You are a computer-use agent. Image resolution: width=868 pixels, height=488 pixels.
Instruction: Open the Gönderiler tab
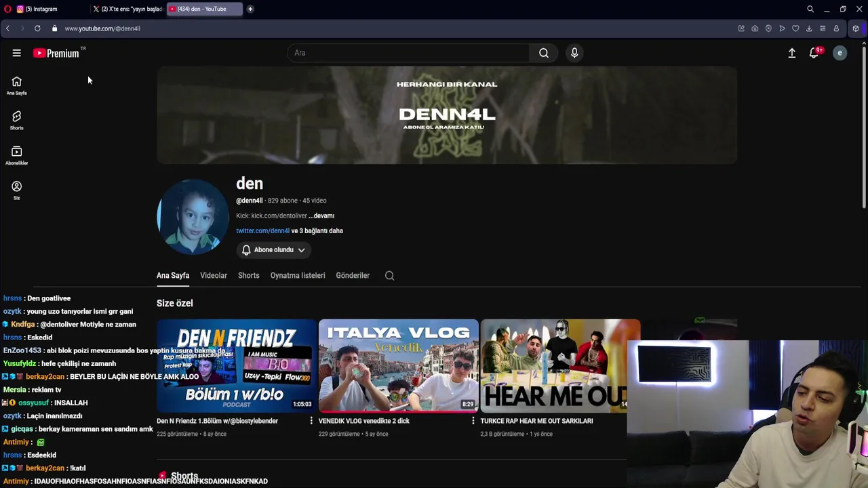pyautogui.click(x=353, y=275)
